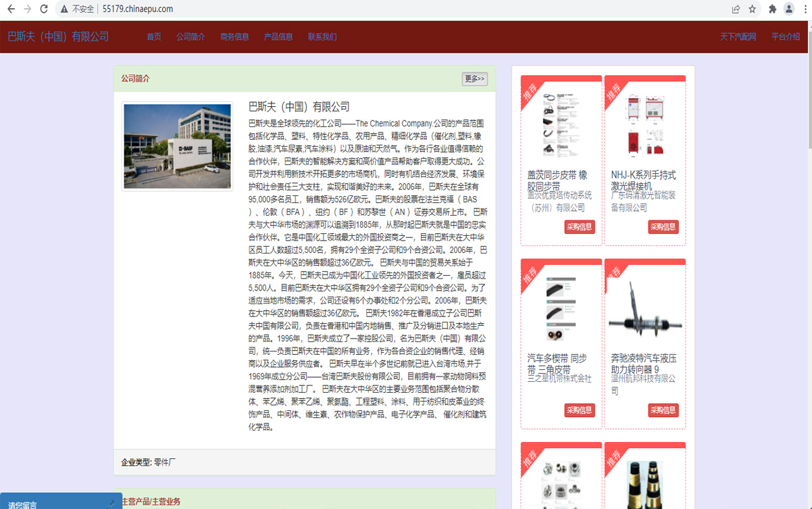Click 盖茨优霓塔传动系统 company name
Viewport: 812px width, 509px height.
[x=559, y=201]
